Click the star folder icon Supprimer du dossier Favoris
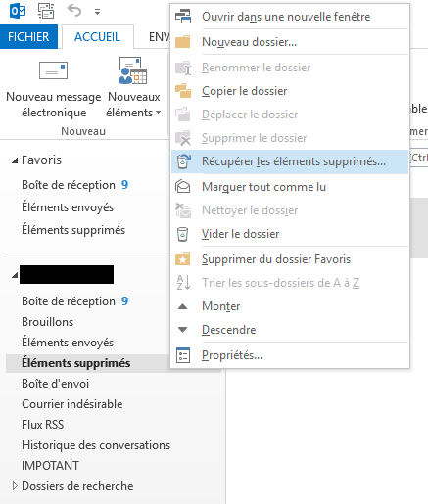 pos(183,259)
